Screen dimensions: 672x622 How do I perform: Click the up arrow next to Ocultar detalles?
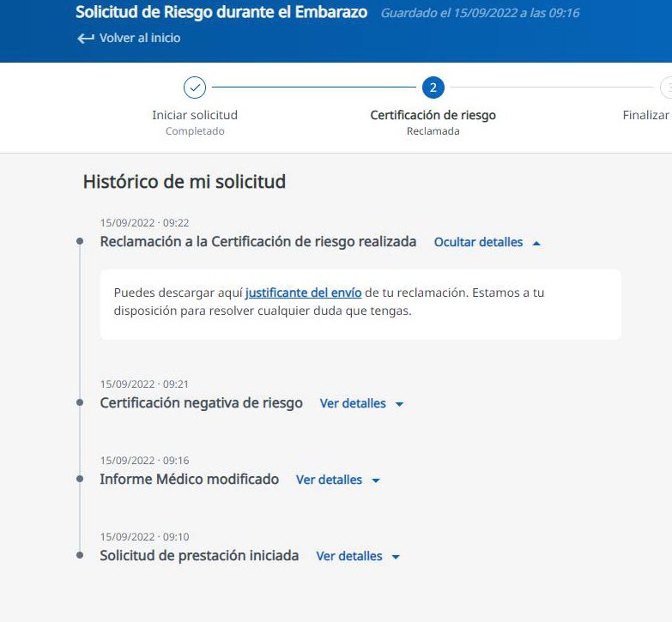click(536, 244)
